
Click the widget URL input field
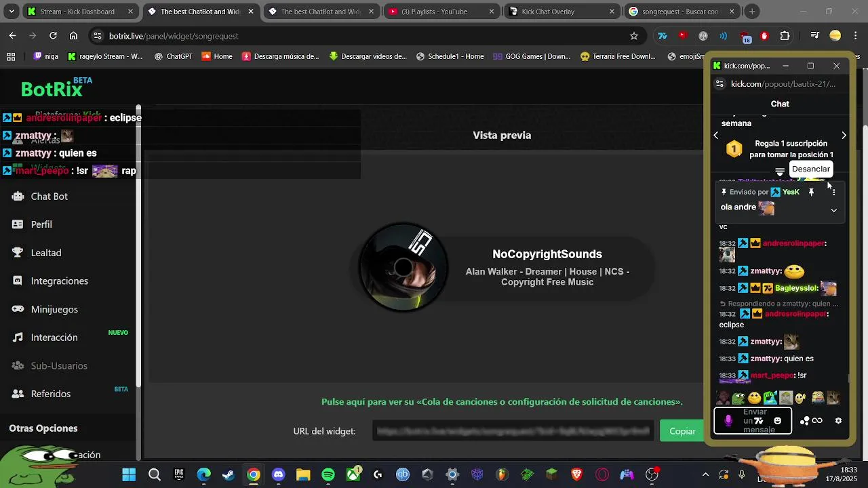514,431
